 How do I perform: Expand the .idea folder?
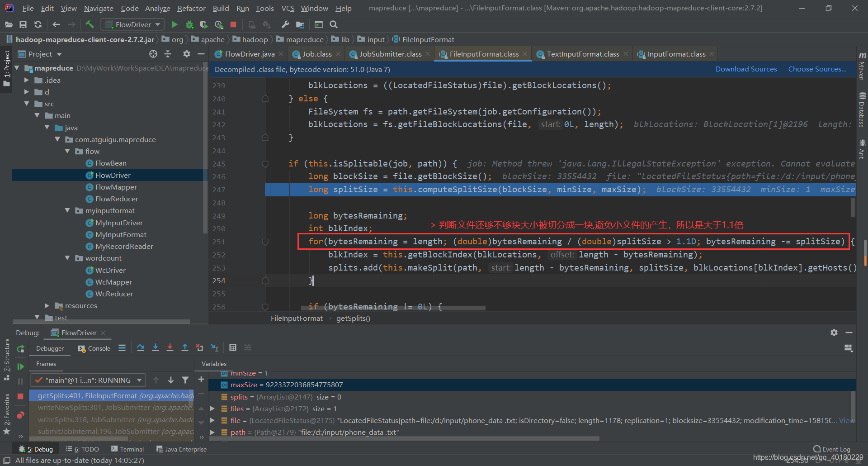(27, 80)
